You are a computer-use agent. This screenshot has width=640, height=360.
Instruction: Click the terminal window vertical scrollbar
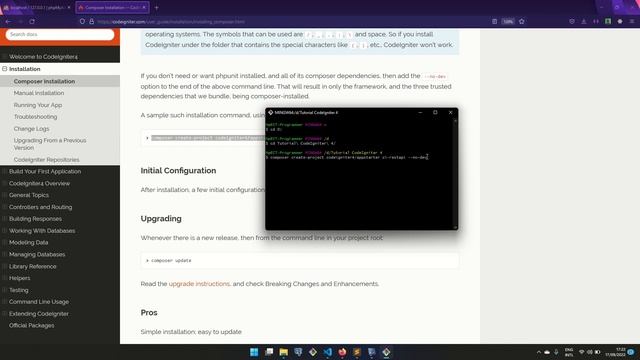[x=455, y=173]
